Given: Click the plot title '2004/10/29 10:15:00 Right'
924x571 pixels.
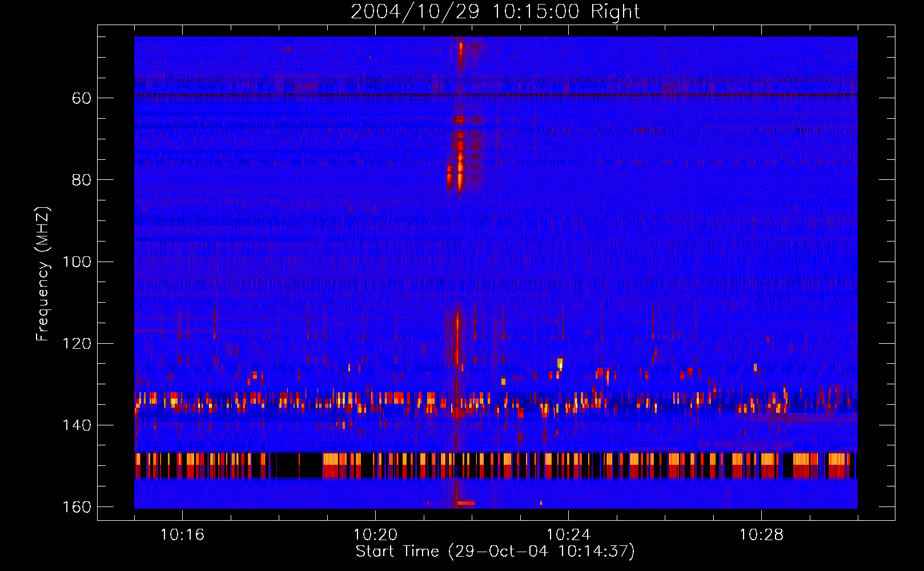Looking at the screenshot, I should pos(495,11).
